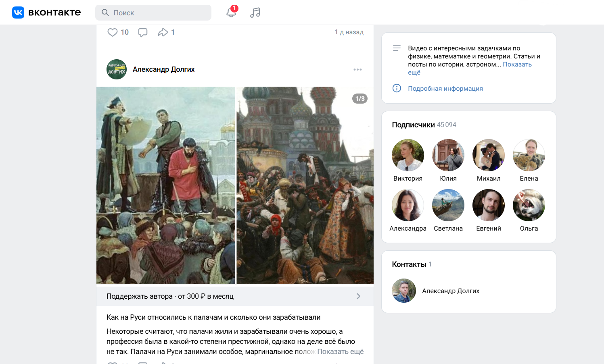Open the Подписчики subscribers list

click(x=413, y=125)
